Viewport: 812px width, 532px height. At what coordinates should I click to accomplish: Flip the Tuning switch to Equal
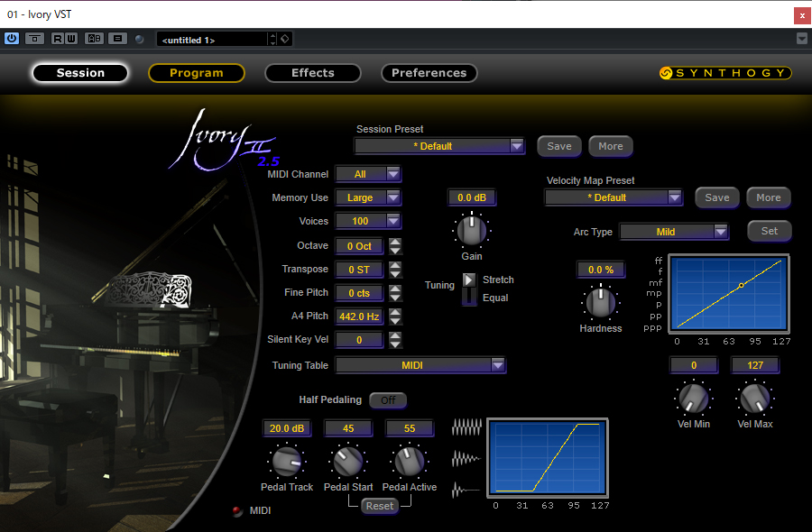coord(469,297)
